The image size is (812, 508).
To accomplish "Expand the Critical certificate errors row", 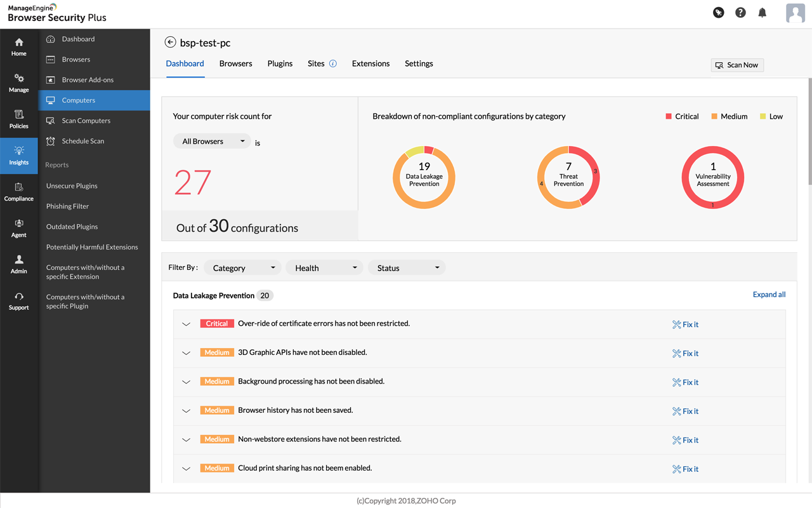I will pos(186,323).
